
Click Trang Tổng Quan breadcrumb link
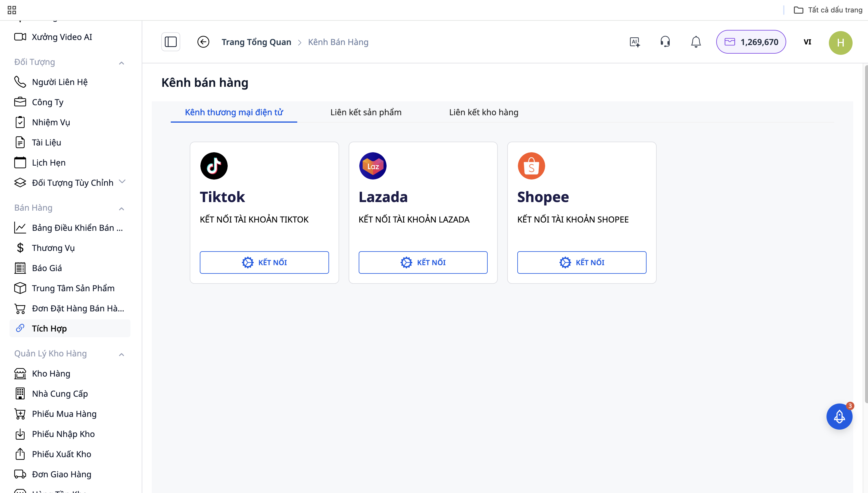[x=256, y=42]
